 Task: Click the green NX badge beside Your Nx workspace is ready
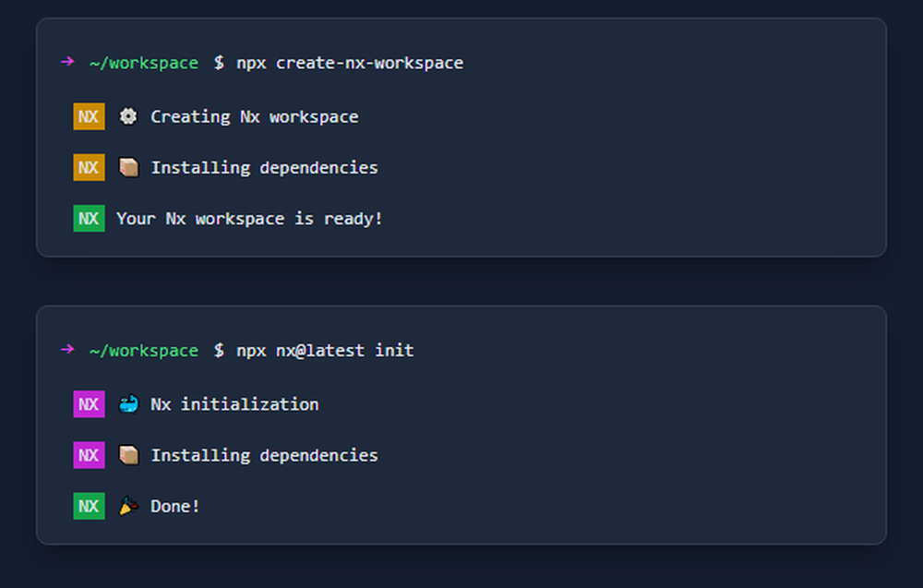[x=89, y=219]
